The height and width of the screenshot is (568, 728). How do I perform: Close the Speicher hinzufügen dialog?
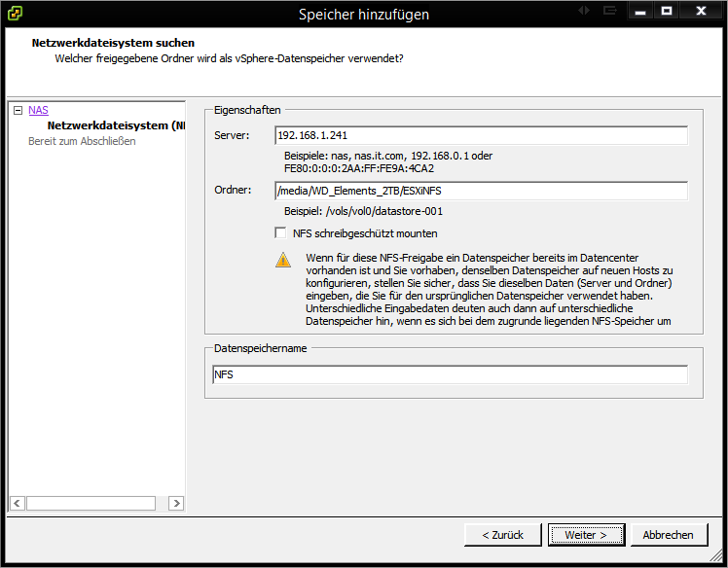702,11
